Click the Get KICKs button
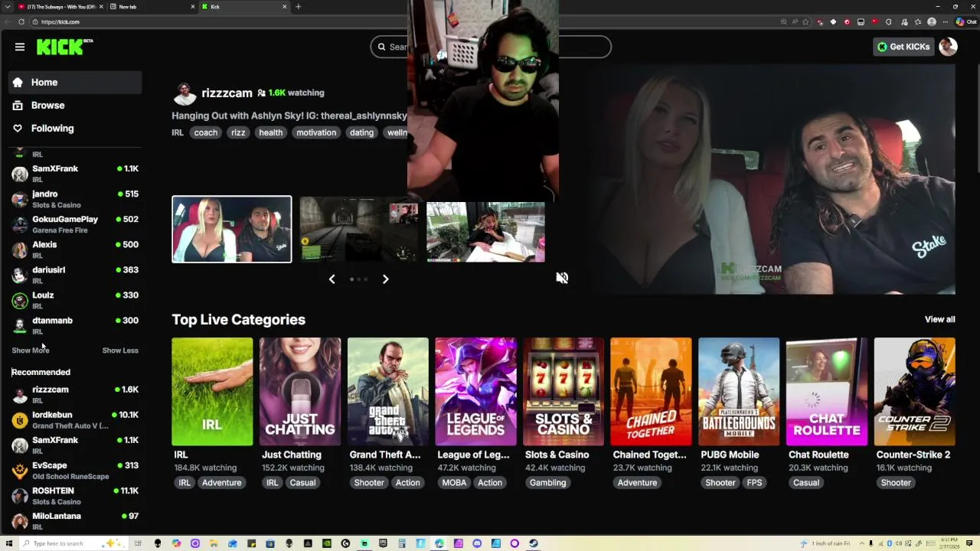Viewport: 980px width, 551px height. pyautogui.click(x=903, y=47)
